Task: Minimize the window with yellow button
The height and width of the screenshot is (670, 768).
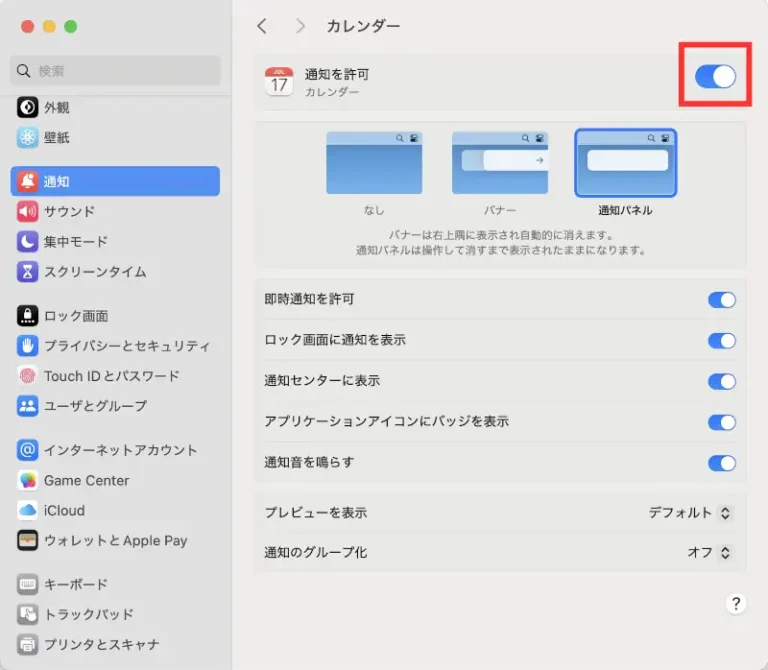Action: (49, 26)
